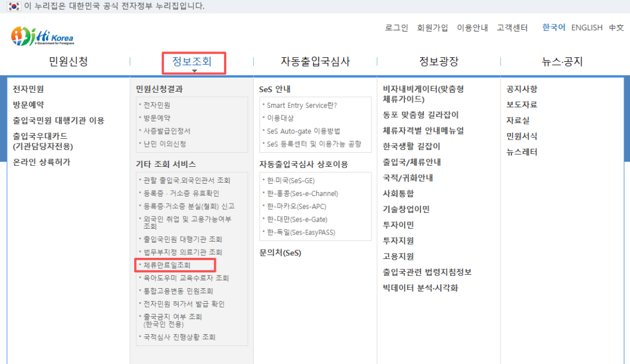Open 출입국관련 법령지침정보
The image size is (630, 364).
[x=426, y=272]
